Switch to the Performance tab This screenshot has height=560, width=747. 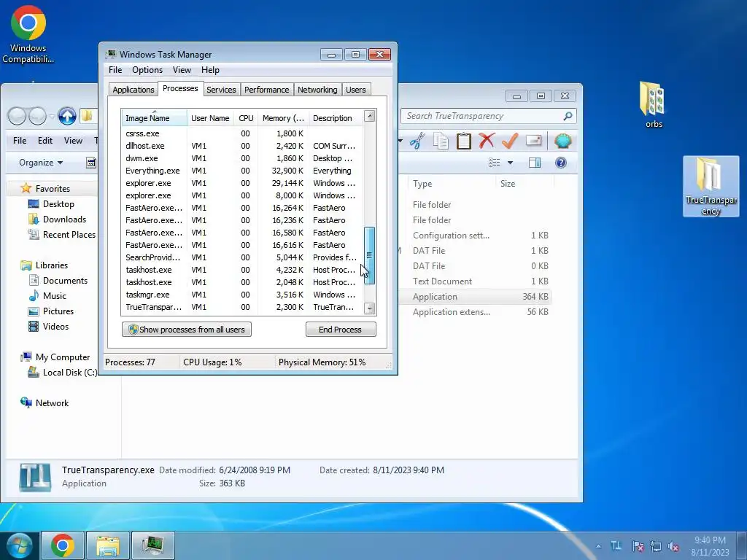[x=266, y=90]
